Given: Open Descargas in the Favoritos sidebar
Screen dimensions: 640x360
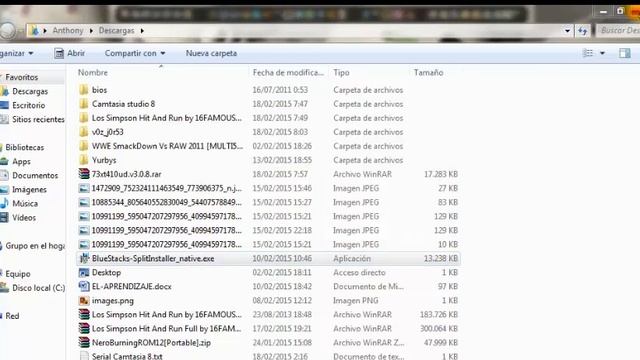Looking at the screenshot, I should pyautogui.click(x=30, y=91).
